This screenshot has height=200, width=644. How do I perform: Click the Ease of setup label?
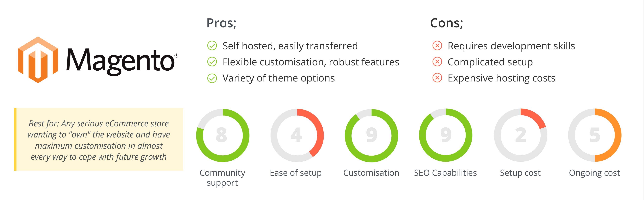[296, 173]
